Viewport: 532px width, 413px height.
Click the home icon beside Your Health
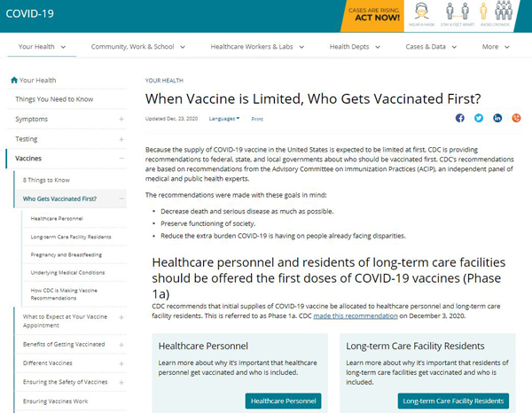tap(14, 80)
